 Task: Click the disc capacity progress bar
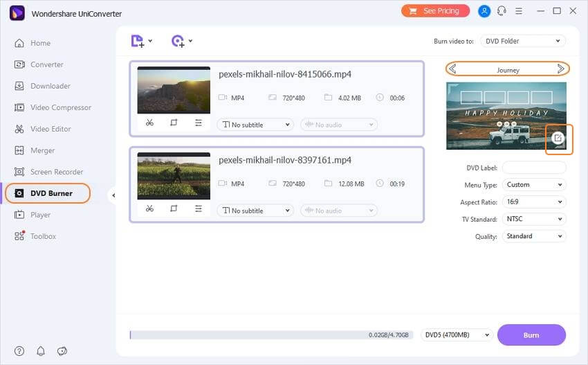(x=271, y=335)
